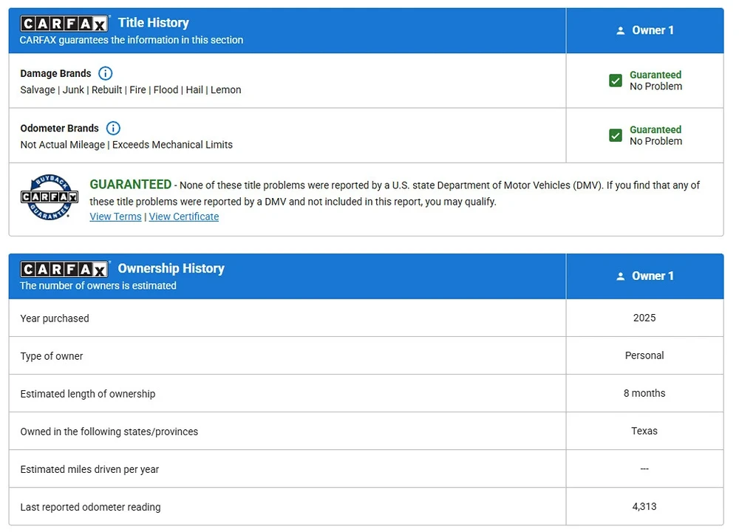
Task: Click the green GUARANTEED heading text
Action: pyautogui.click(x=131, y=185)
